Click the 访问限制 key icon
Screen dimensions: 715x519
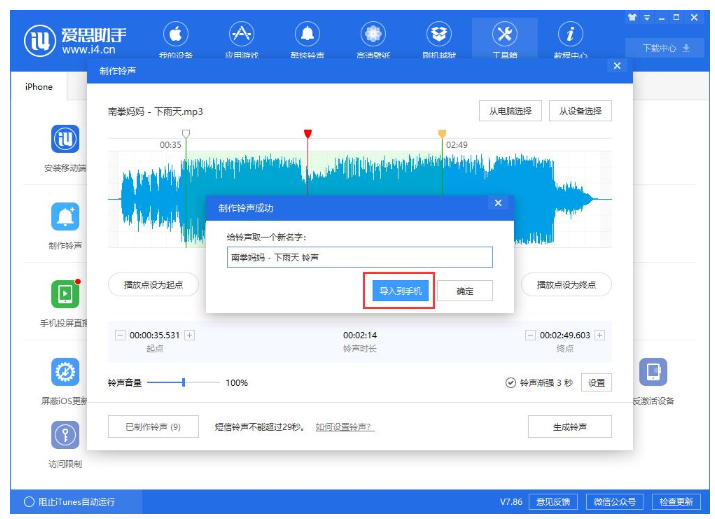click(65, 435)
